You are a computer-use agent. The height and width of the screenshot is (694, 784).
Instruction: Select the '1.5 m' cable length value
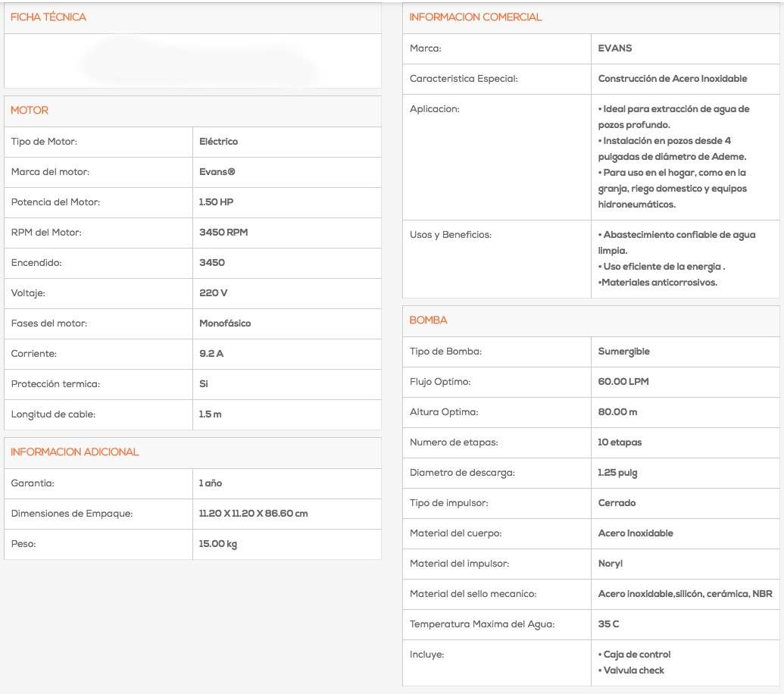(210, 414)
